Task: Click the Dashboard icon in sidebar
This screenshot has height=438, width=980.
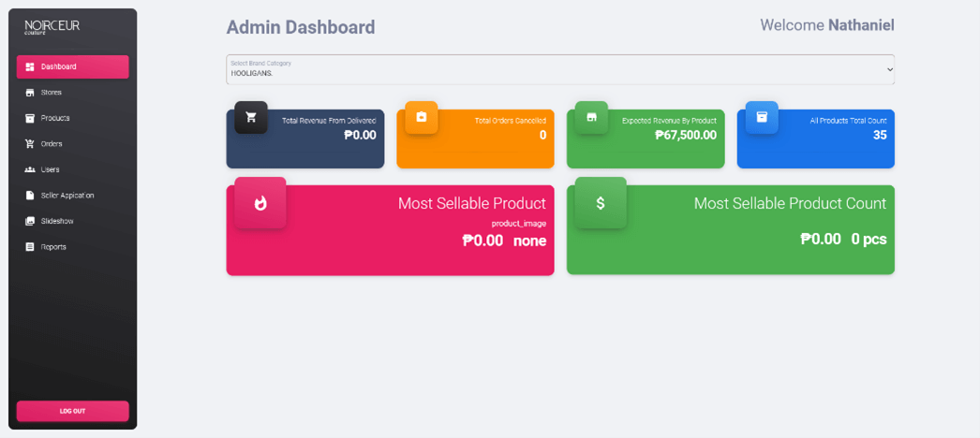Action: tap(30, 66)
